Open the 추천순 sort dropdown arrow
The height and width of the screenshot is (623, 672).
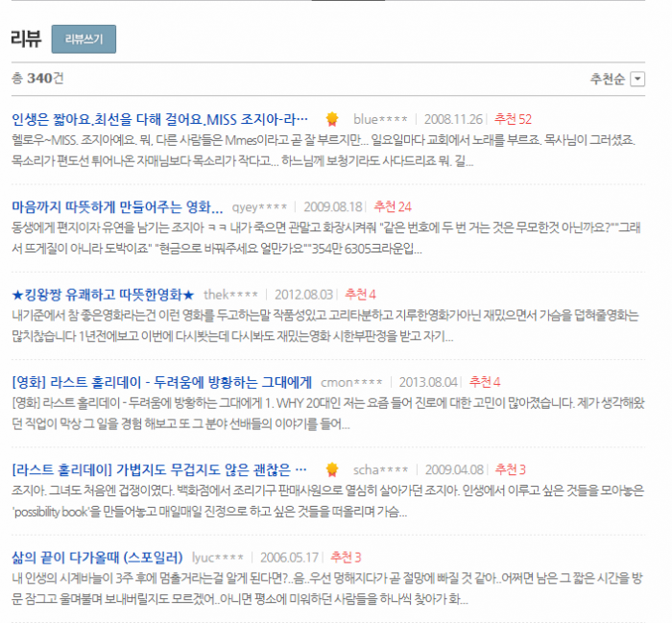637,79
